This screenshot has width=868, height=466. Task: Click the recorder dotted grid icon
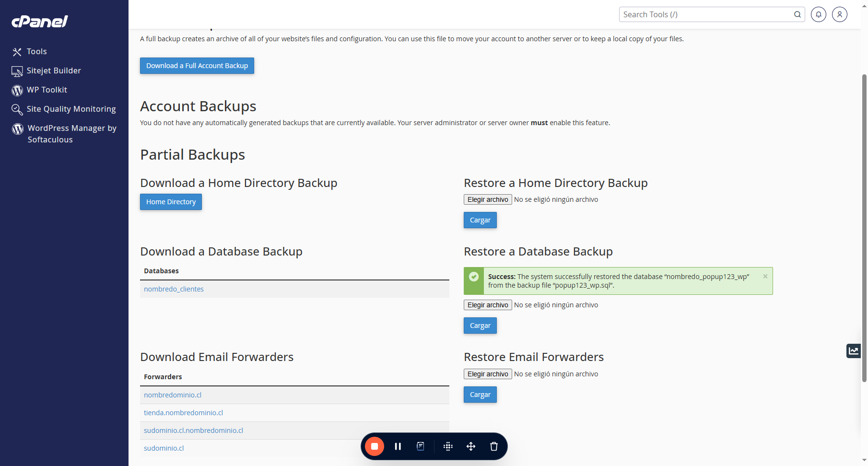tap(448, 446)
